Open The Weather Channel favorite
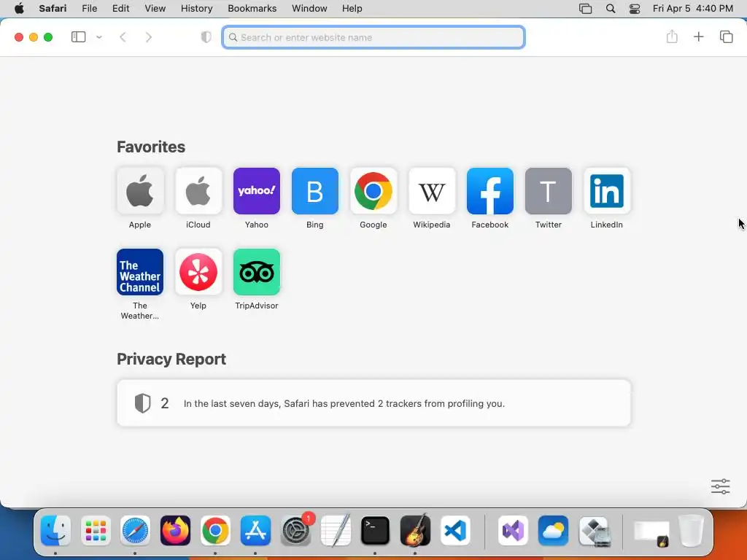 click(x=139, y=272)
